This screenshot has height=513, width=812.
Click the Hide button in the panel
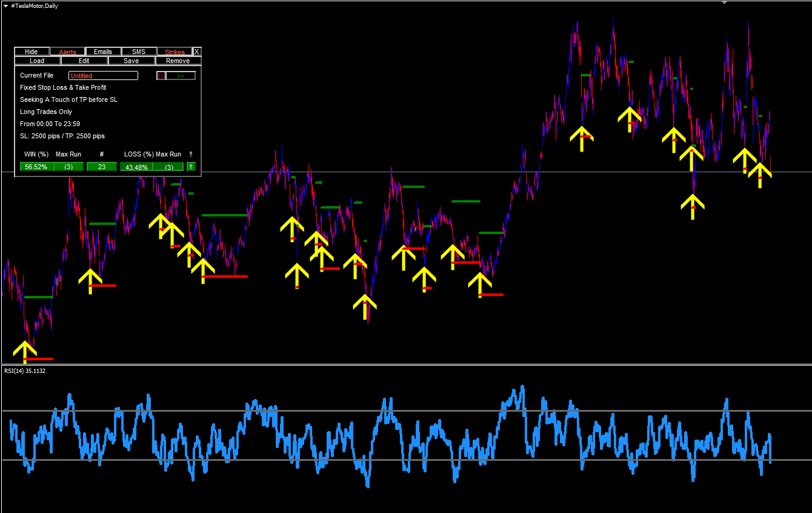[x=31, y=52]
